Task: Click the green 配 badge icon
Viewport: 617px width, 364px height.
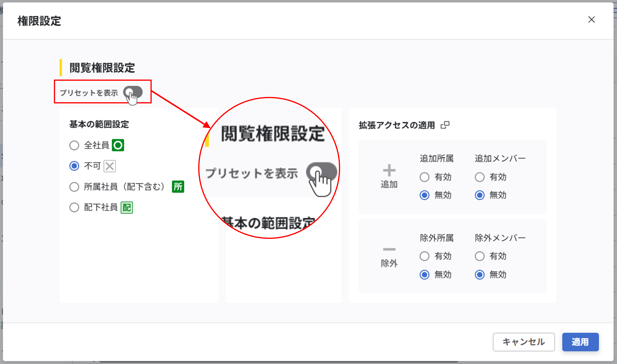Action: click(127, 208)
